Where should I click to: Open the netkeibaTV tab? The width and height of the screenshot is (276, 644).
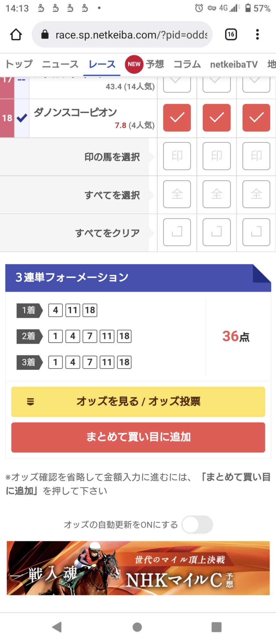pos(234,64)
